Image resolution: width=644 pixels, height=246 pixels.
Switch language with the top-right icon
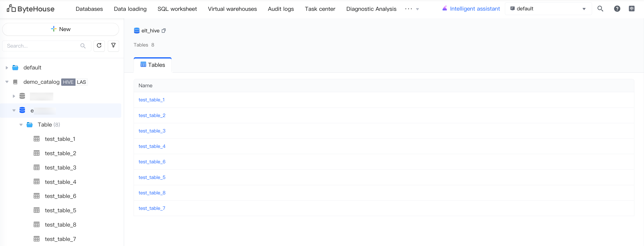click(x=631, y=9)
